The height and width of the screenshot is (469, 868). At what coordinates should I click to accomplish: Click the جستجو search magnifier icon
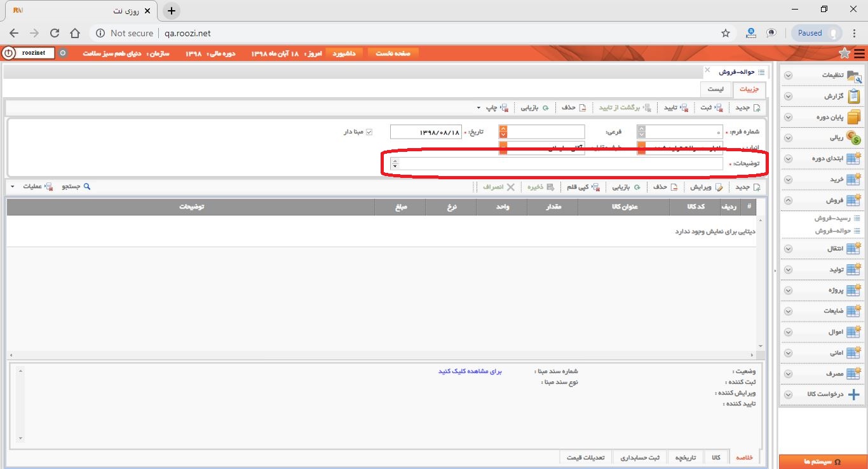(x=87, y=187)
